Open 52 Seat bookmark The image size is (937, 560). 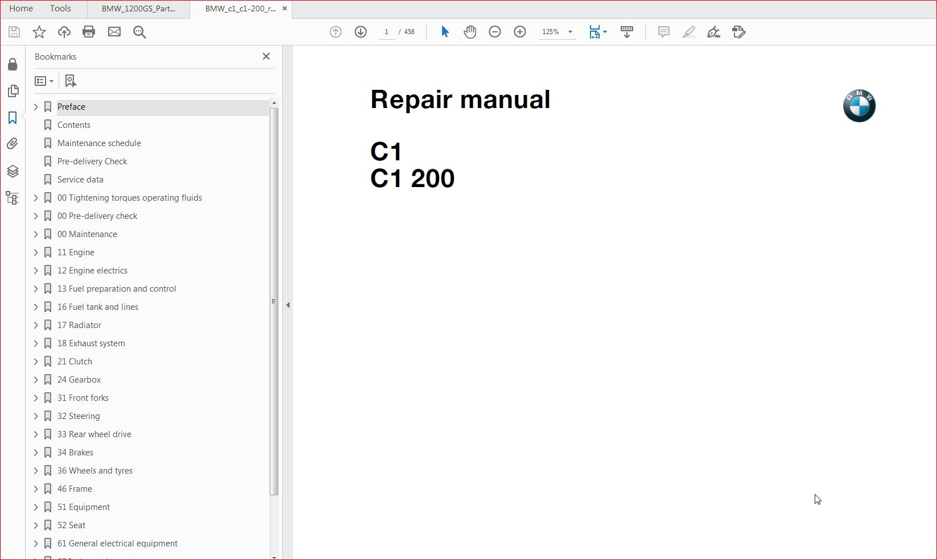tap(71, 525)
